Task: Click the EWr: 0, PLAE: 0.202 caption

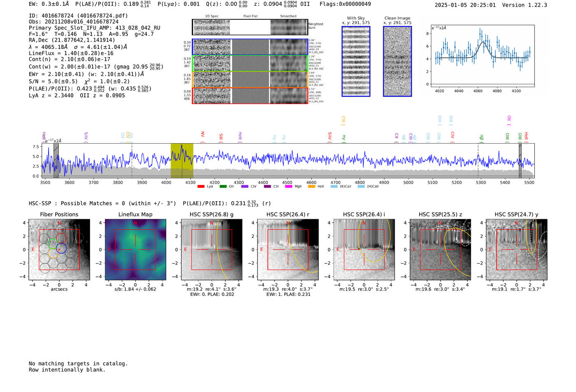Action: [212, 295]
